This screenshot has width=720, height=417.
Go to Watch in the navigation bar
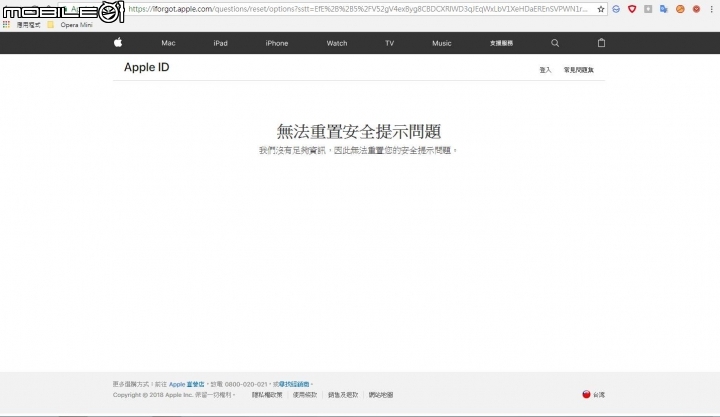[x=337, y=43]
